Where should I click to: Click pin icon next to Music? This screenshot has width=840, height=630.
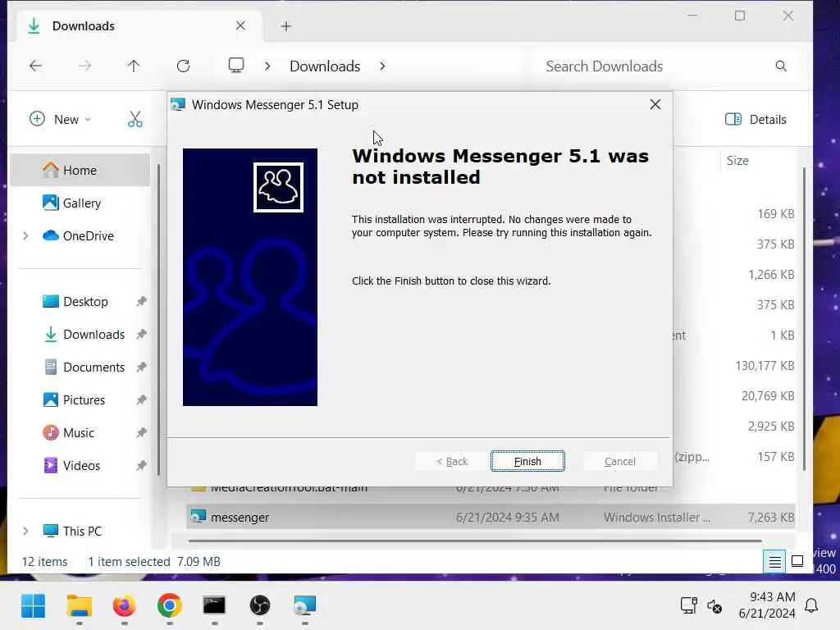141,433
